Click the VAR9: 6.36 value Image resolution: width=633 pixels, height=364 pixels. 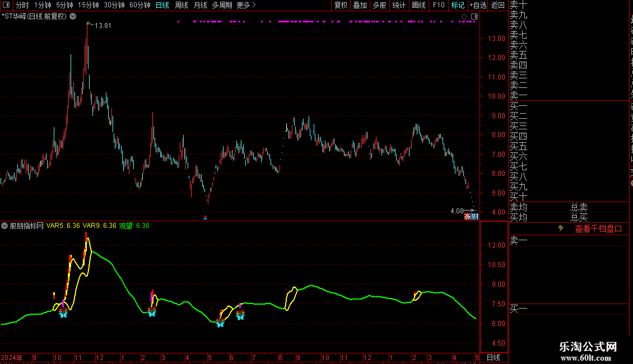point(99,226)
